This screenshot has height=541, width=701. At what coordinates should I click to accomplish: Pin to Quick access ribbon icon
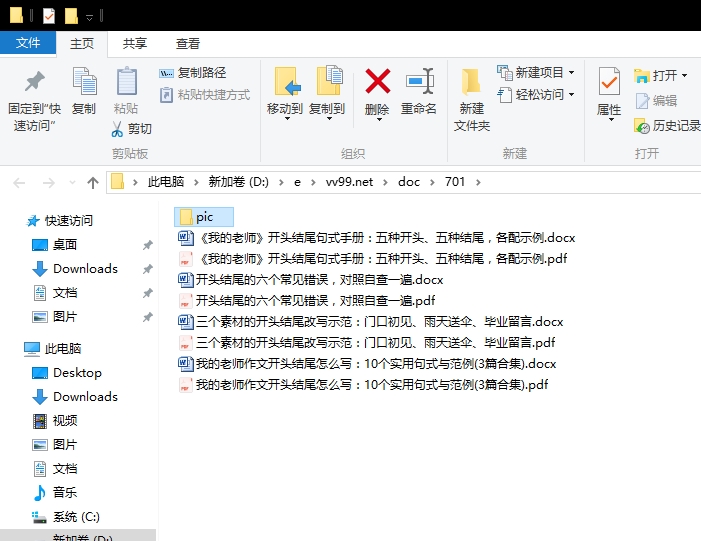(x=34, y=82)
